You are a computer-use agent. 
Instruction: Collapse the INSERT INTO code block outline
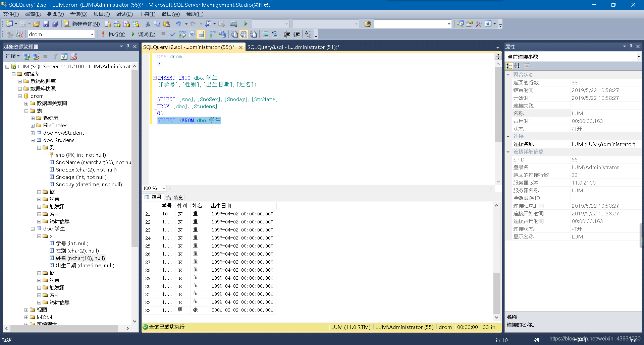tap(155, 78)
